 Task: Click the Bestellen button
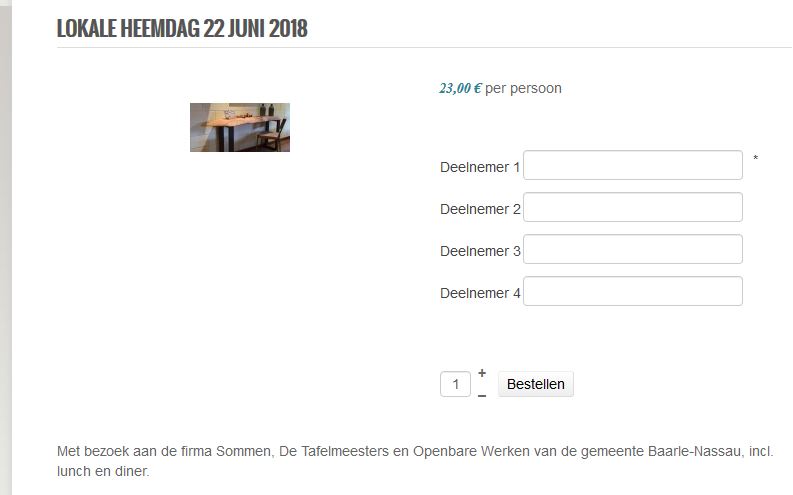point(536,384)
